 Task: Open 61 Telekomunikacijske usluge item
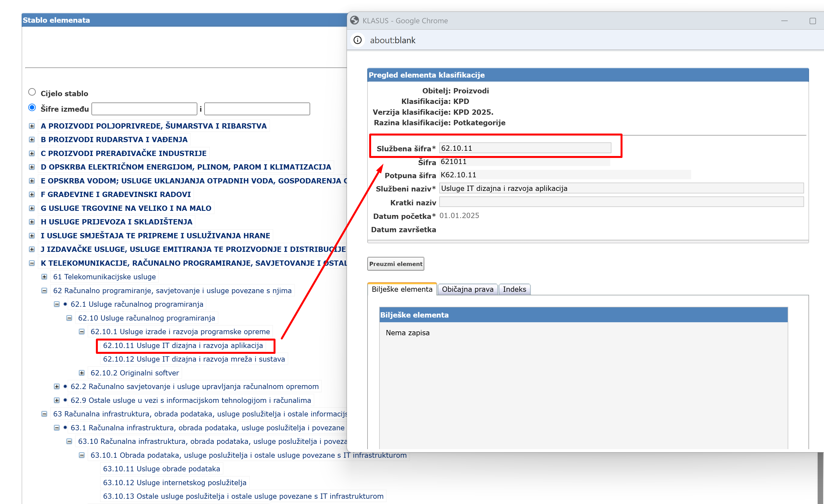tap(104, 277)
